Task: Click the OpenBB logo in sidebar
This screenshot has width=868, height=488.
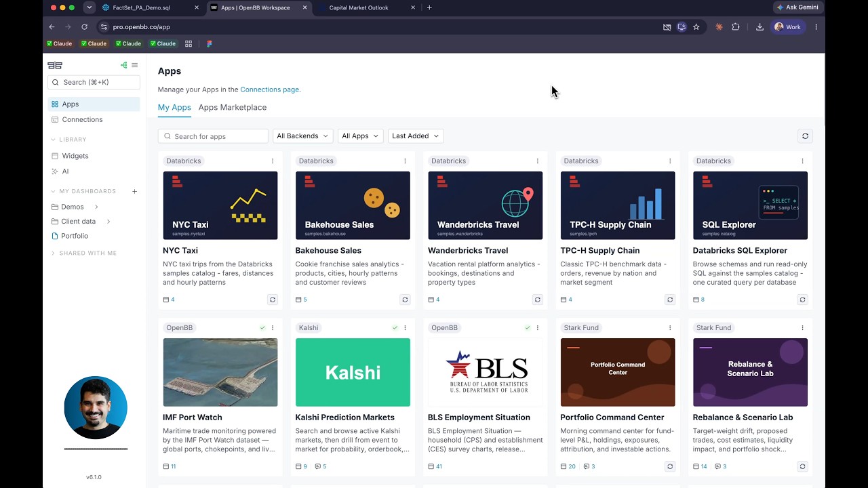Action: point(55,66)
